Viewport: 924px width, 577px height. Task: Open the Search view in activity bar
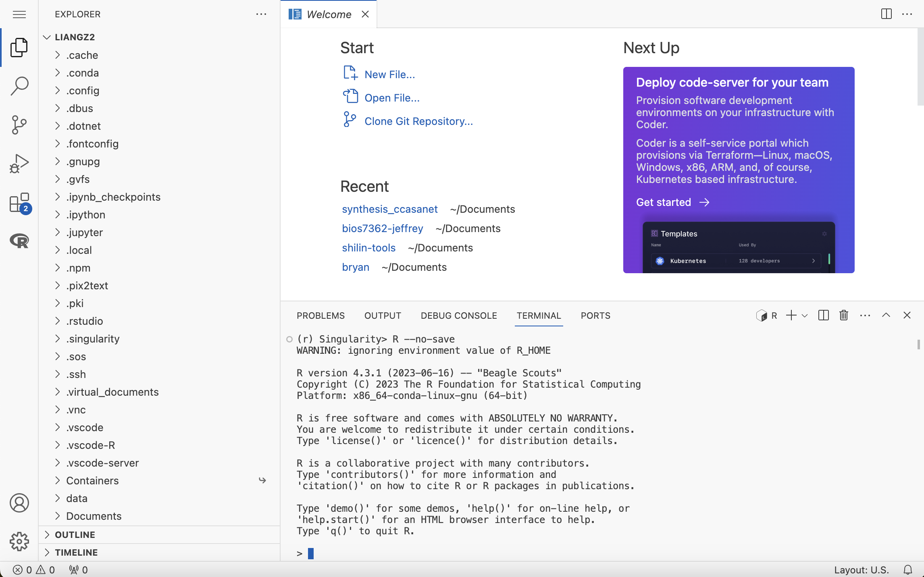(19, 85)
